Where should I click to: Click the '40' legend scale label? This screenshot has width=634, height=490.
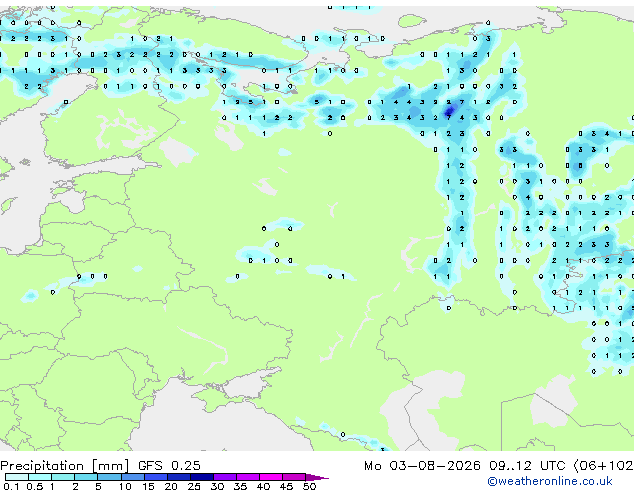[x=263, y=486]
